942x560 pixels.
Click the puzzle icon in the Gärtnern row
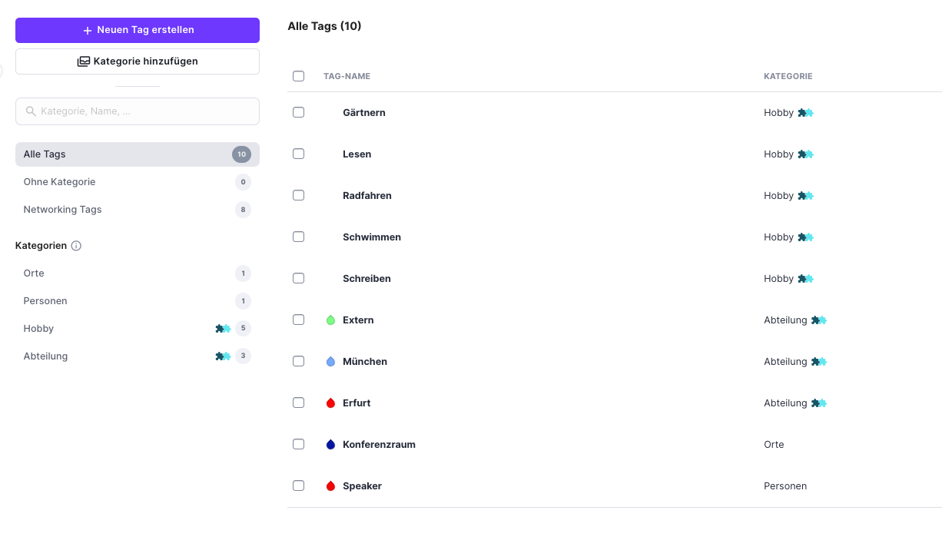805,113
